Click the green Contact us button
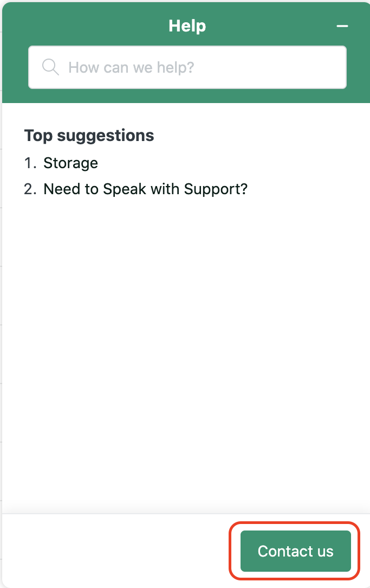The image size is (370, 588). tap(295, 551)
